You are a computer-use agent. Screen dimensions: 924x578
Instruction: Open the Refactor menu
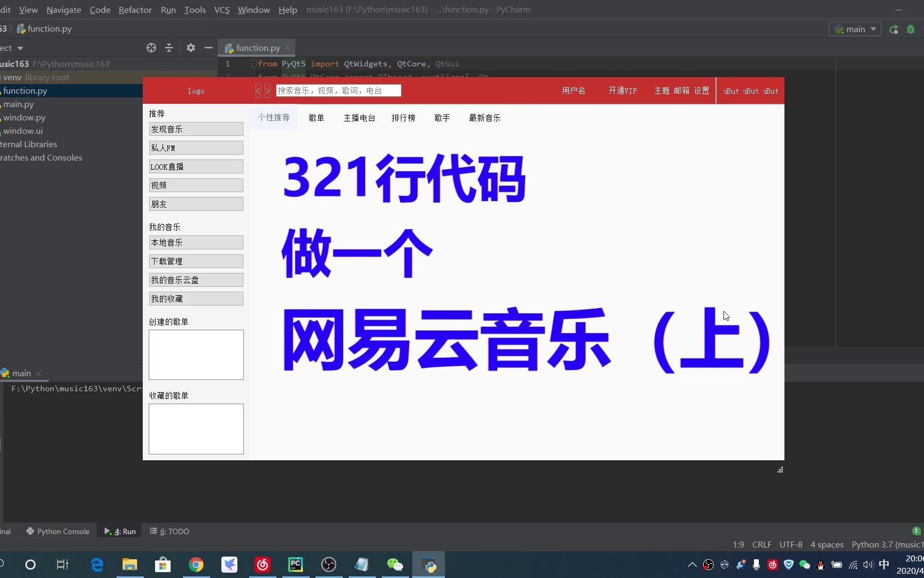point(135,10)
